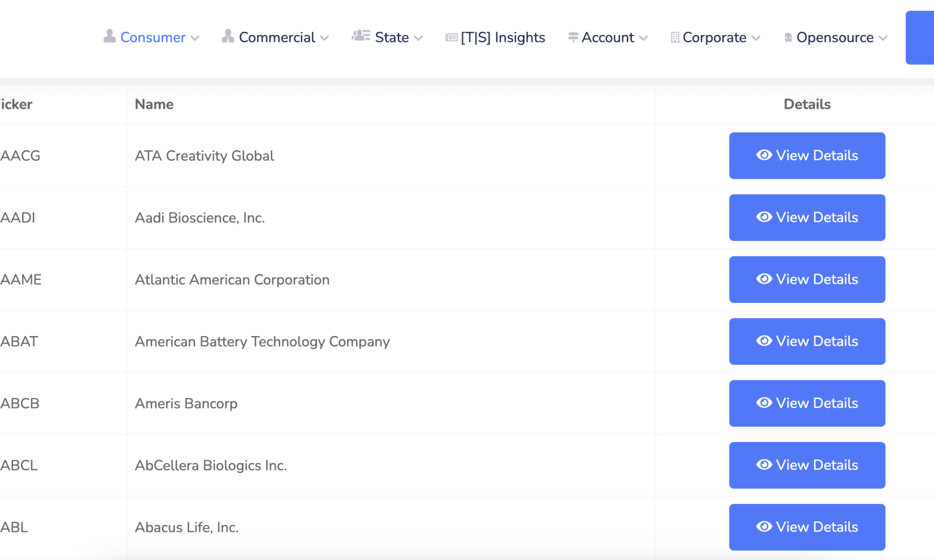Click the Commercial user icon
The image size is (934, 560).
[228, 36]
